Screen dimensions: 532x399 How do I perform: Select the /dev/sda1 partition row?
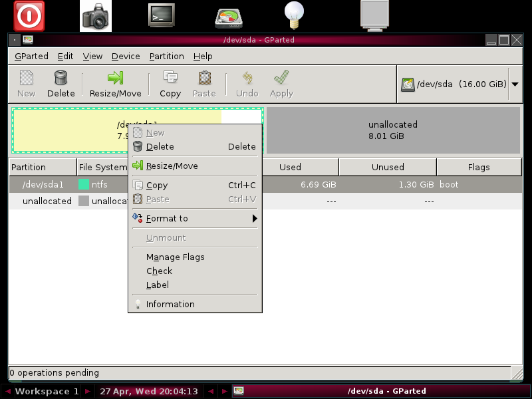(265, 185)
